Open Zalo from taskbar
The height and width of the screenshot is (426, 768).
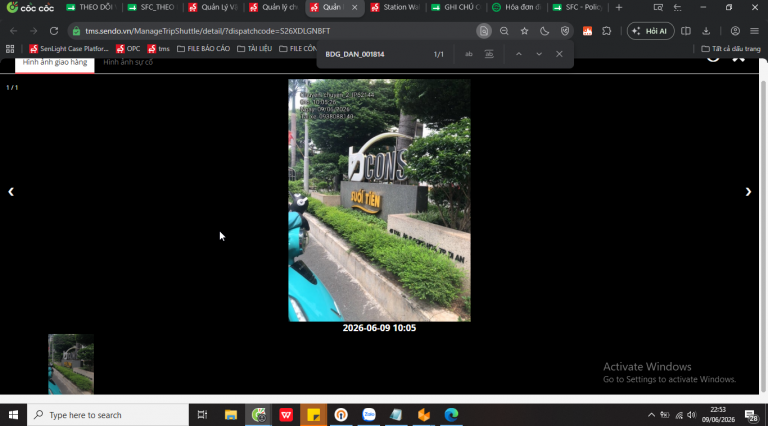click(x=369, y=415)
